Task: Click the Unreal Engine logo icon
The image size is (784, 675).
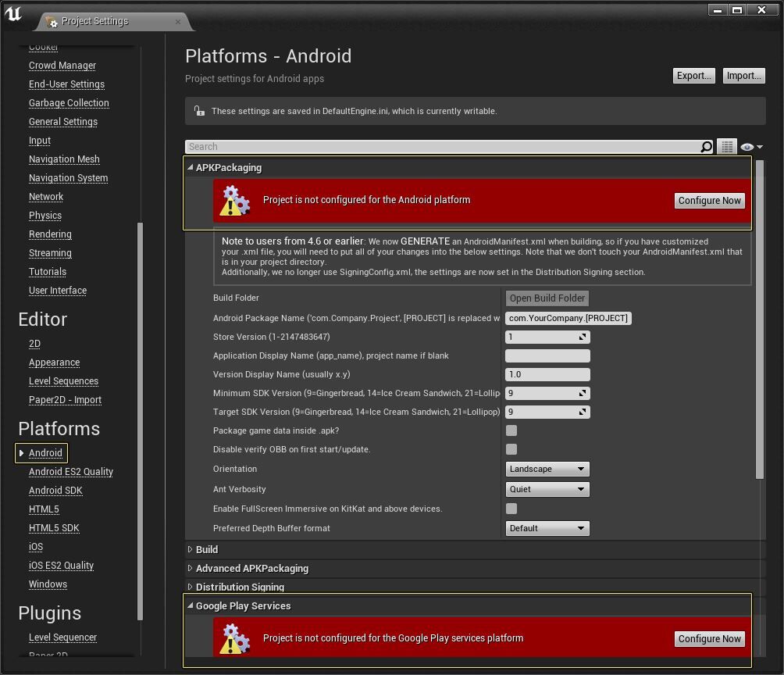Action: click(x=13, y=14)
